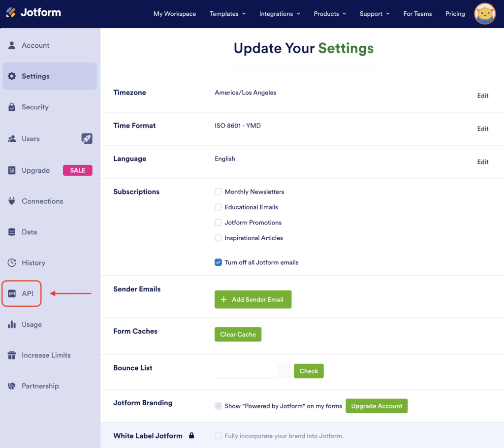Click the Partnership handshake icon
The height and width of the screenshot is (448, 504).
pyautogui.click(x=12, y=386)
